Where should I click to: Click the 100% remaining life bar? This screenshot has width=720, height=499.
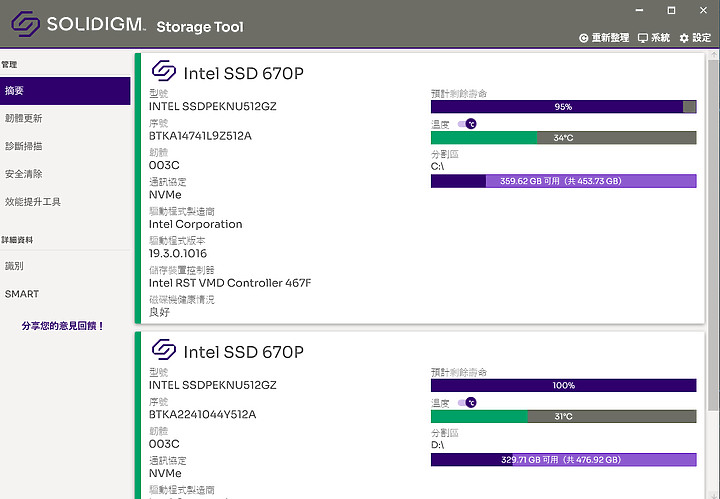563,385
